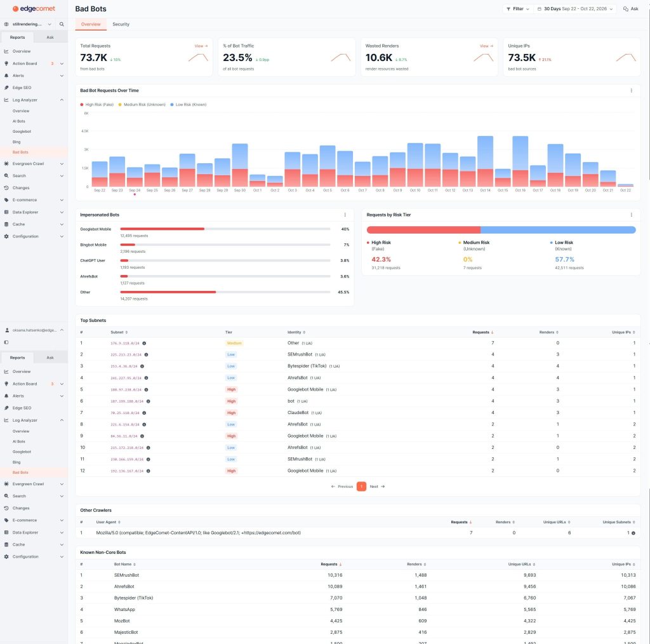Viewport: 650px width, 644px height.
Task: Expand Alerts chevron in the upper sidebar
Action: coord(62,76)
